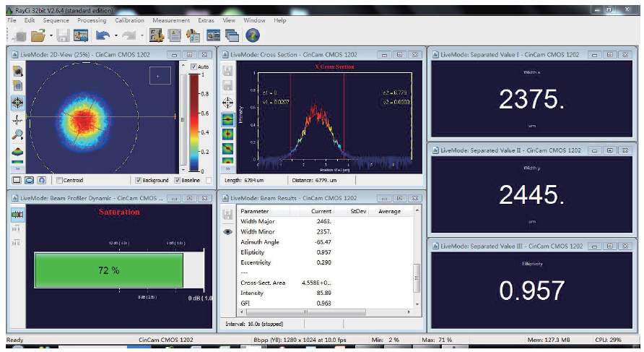This screenshot has height=352, width=644.
Task: Enable the Centroid checkbox
Action: coord(60,180)
